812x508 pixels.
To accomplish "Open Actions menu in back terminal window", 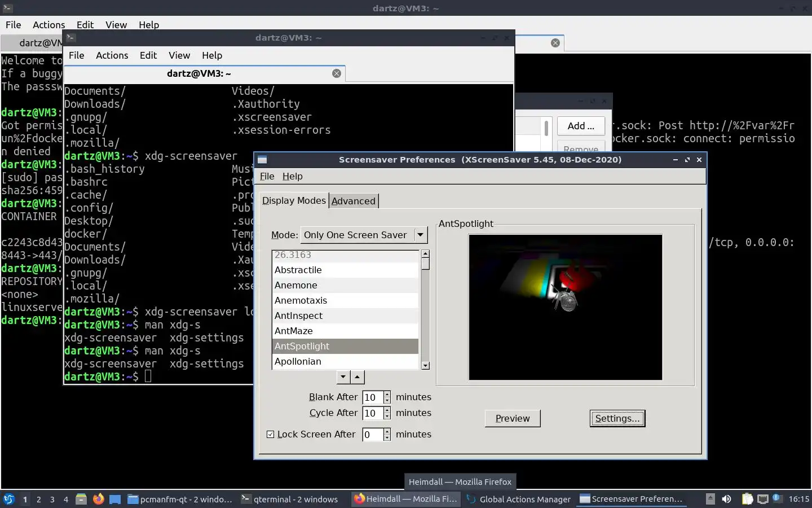I will [48, 25].
